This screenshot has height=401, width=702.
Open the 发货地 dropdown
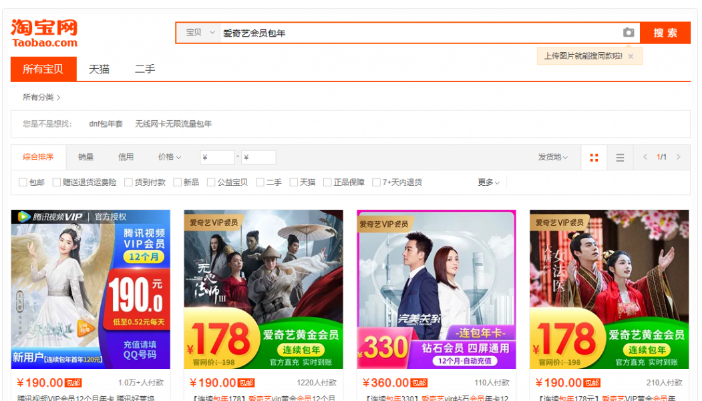coord(553,157)
